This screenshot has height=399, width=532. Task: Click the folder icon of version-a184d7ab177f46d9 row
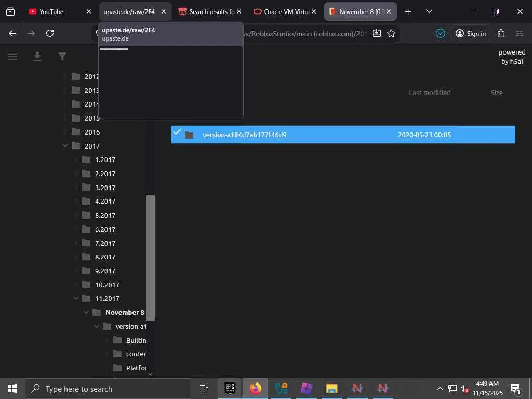point(189,135)
